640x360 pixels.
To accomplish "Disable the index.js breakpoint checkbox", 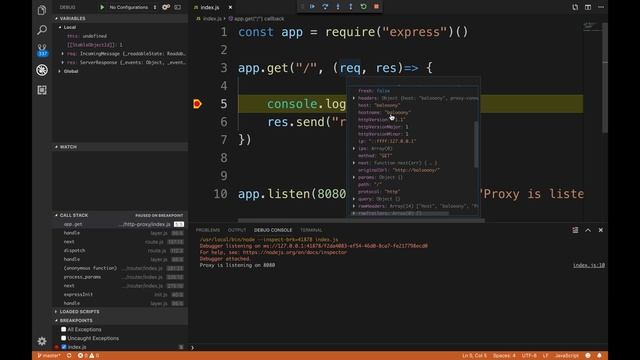I will pos(64,347).
